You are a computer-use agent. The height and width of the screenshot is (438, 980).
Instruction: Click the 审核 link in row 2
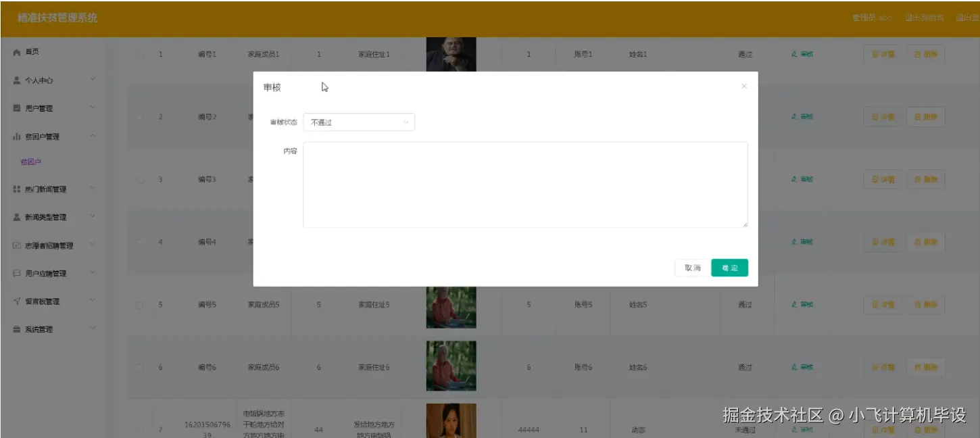tap(803, 117)
